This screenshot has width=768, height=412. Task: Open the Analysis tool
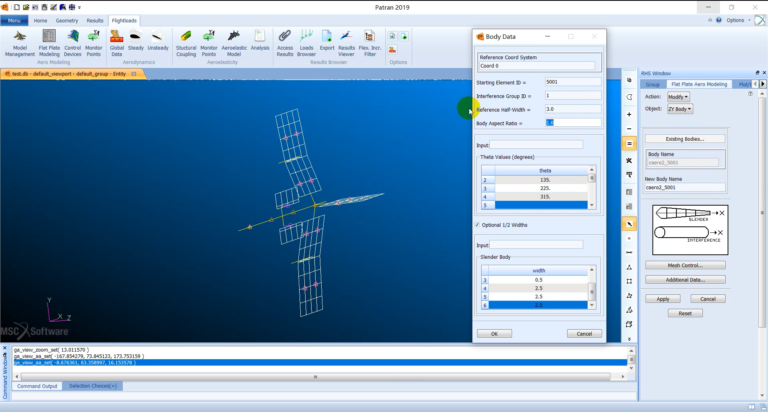tap(260, 41)
